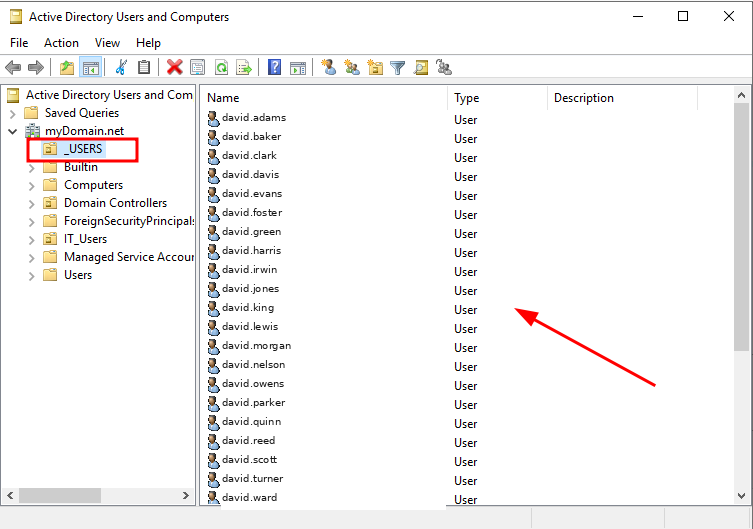Click the Paste clipboard toolbar icon

coord(144,68)
